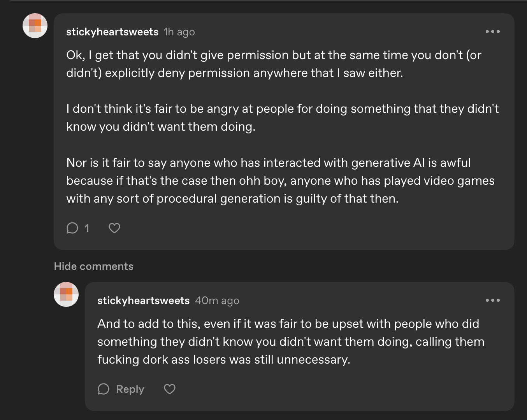
Task: Open stickyheartsweets profile from the top comment username
Action: tap(112, 32)
